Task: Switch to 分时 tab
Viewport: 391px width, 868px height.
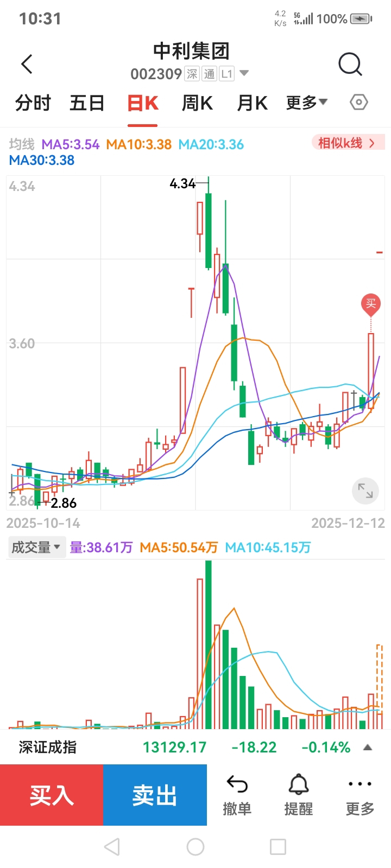Action: (x=33, y=103)
